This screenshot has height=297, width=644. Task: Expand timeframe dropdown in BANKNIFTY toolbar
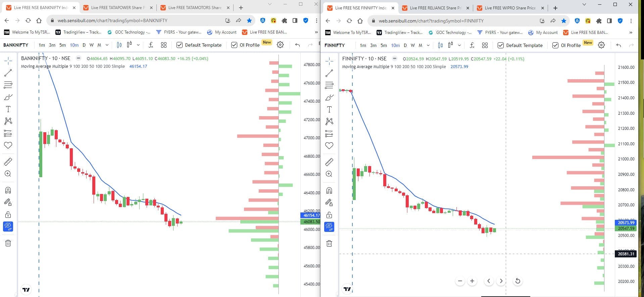107,45
